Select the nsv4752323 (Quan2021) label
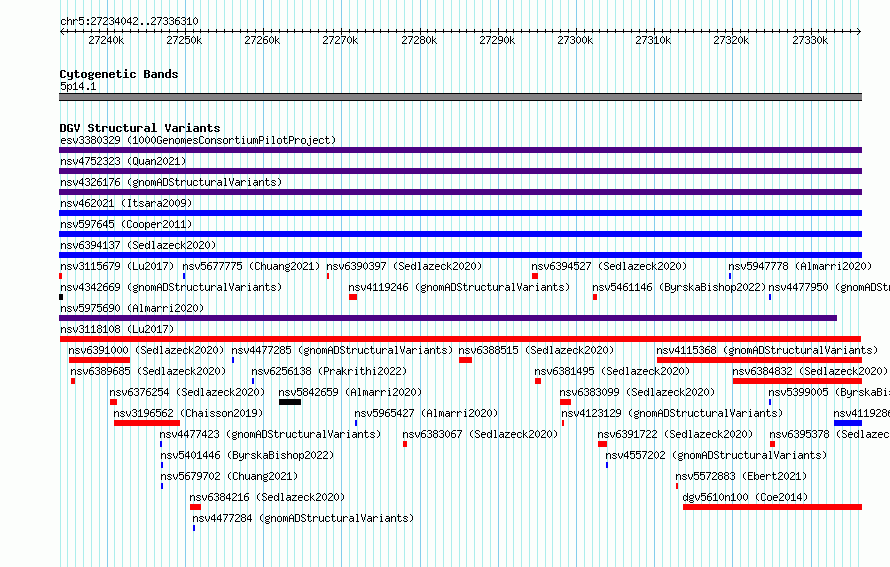 [123, 161]
